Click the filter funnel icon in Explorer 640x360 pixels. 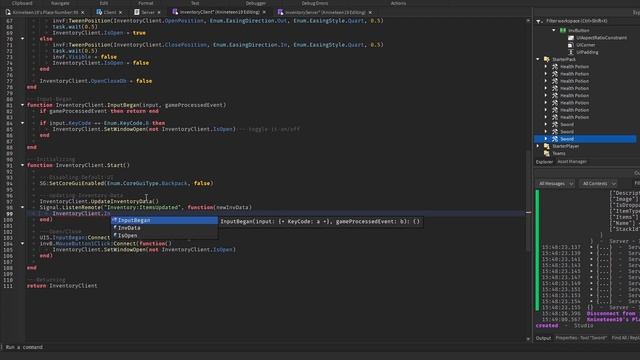coord(539,21)
